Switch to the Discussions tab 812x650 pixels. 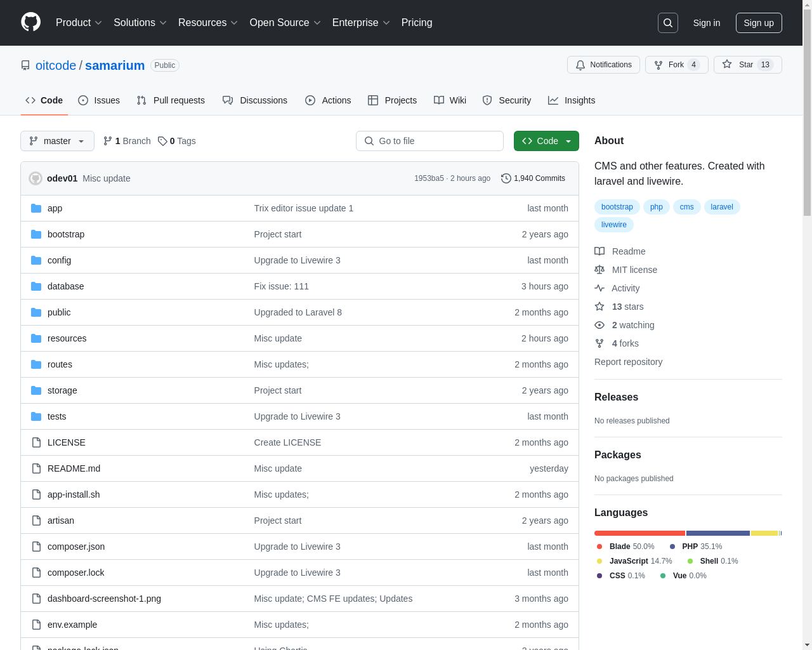pyautogui.click(x=255, y=100)
